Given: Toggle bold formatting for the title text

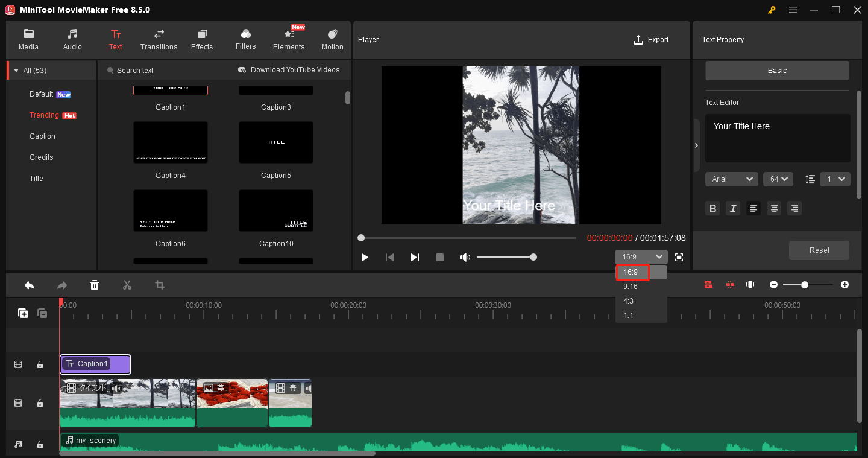Looking at the screenshot, I should tap(712, 208).
